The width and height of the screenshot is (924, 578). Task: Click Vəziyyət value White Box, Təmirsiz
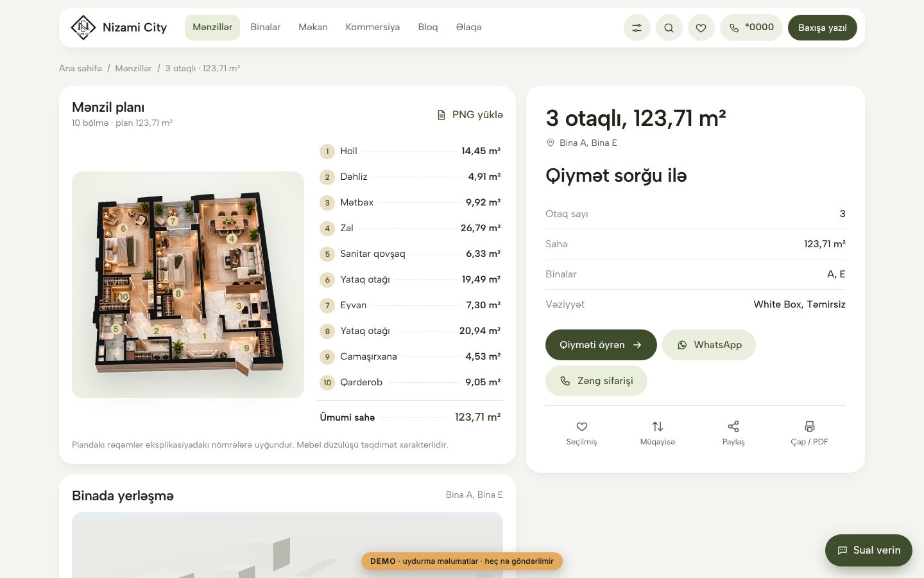pos(800,304)
